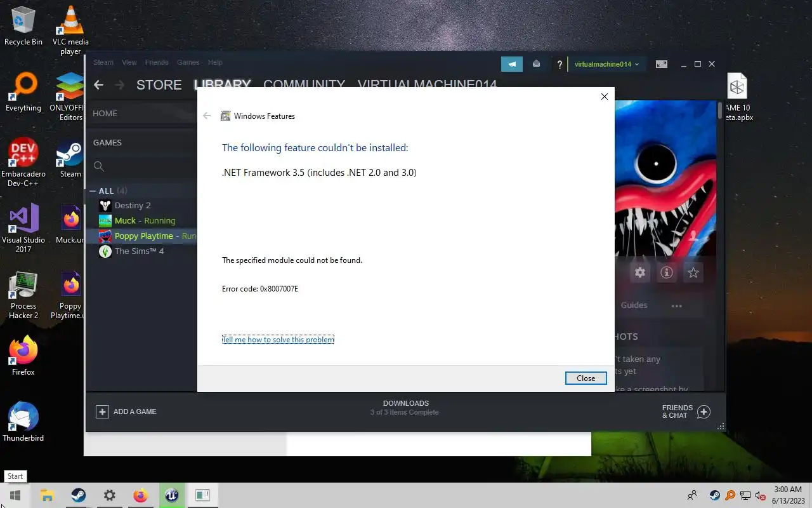Open game info icon on Poppy Playtime page
This screenshot has height=508, width=812.
(666, 272)
